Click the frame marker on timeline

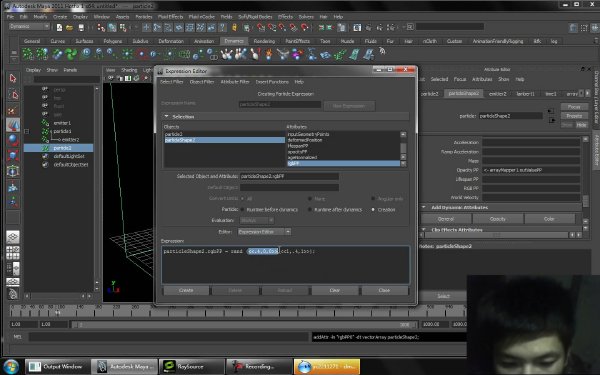[57, 312]
